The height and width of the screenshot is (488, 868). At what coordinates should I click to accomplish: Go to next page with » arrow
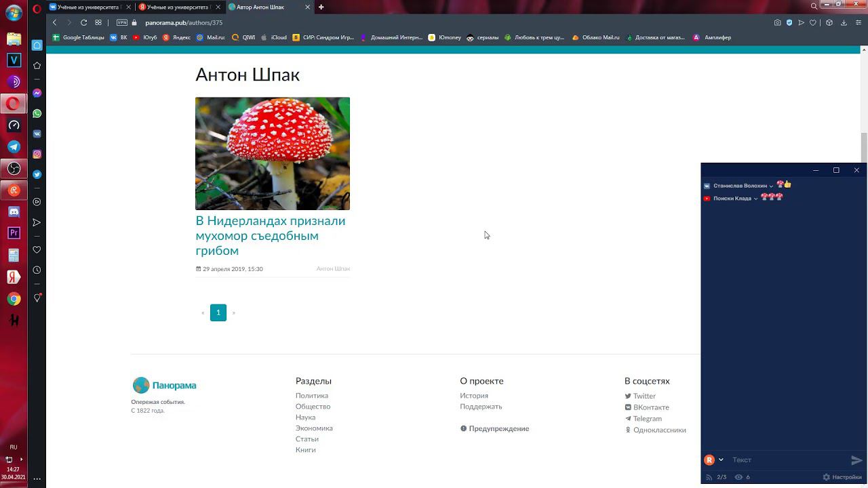(234, 312)
